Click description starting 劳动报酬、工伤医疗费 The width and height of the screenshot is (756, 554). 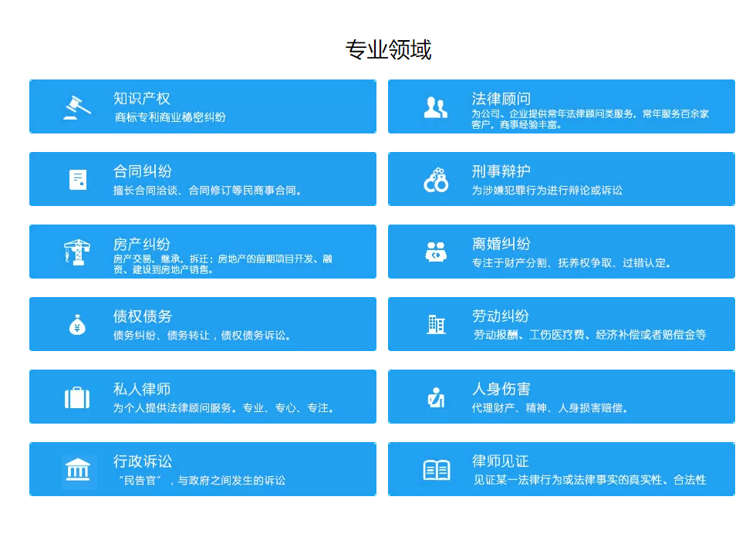point(589,335)
